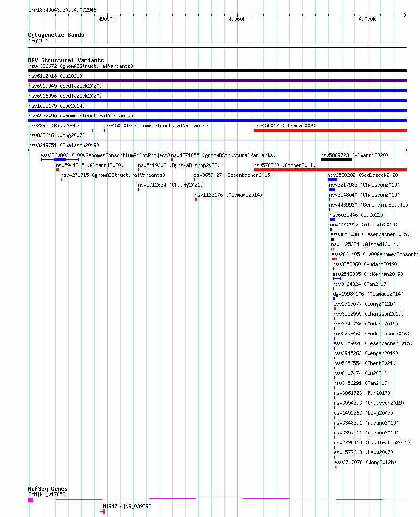Select esv1452367 (Levy2007) label
Viewport: 420px width, 517px height.
point(363,412)
